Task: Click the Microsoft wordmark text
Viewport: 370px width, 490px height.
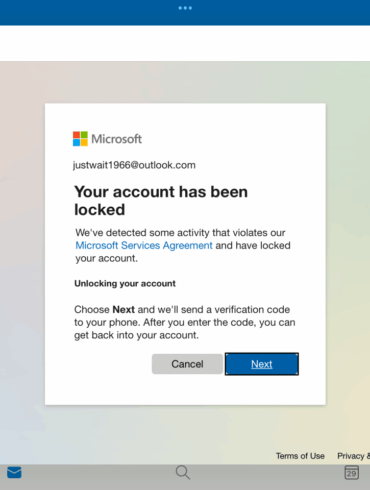Action: point(117,139)
